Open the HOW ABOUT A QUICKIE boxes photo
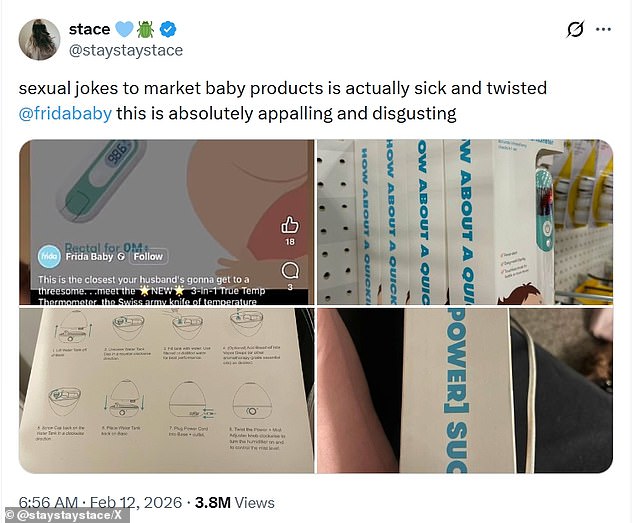Viewport: 634px width, 523px height. [x=464, y=221]
